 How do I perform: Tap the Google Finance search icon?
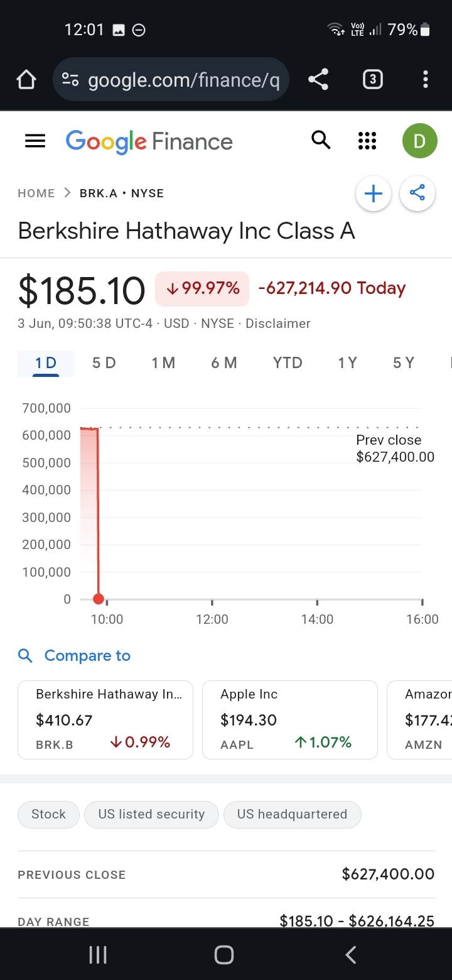point(321,140)
